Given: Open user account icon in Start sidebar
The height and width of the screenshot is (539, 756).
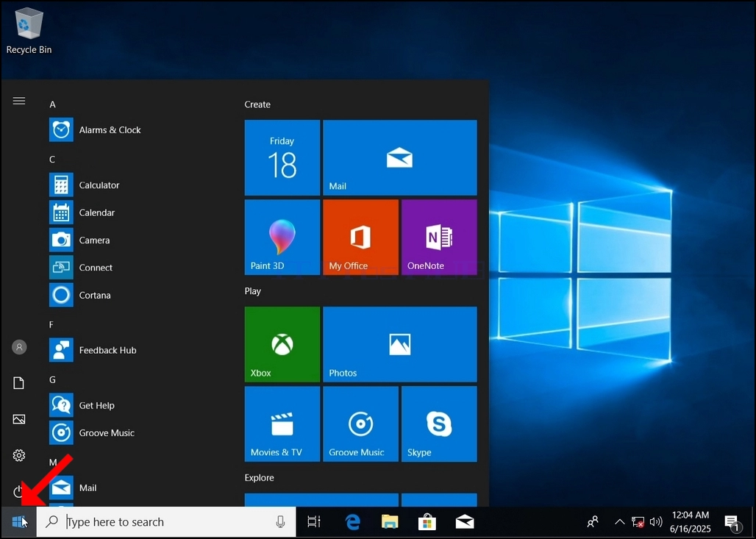Looking at the screenshot, I should 19,346.
